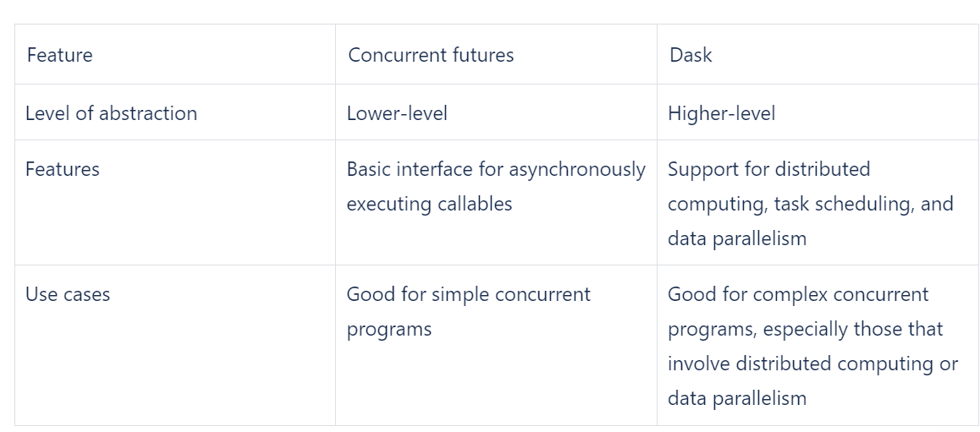
Task: Click 'Good for complex concurrent' text
Action: (x=798, y=294)
